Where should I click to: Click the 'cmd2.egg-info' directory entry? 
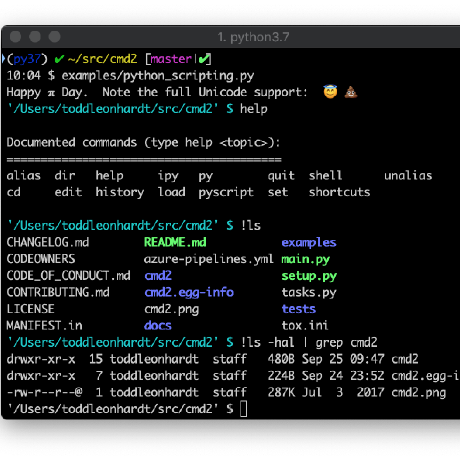189,292
